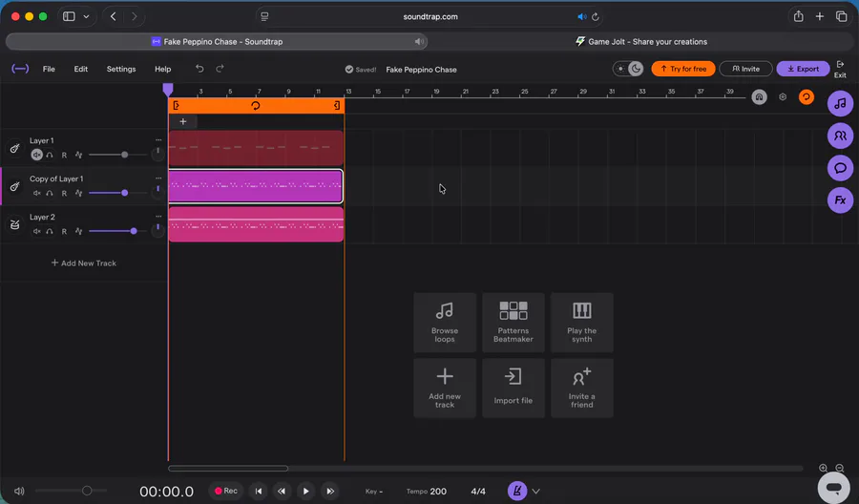Image resolution: width=859 pixels, height=504 pixels.
Task: Zoom out on the timeline
Action: [x=839, y=468]
